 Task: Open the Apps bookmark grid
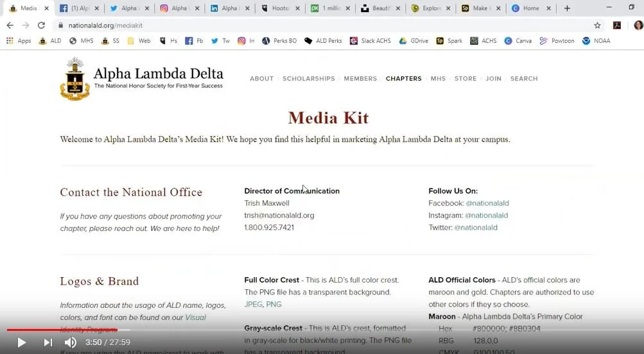(x=19, y=40)
